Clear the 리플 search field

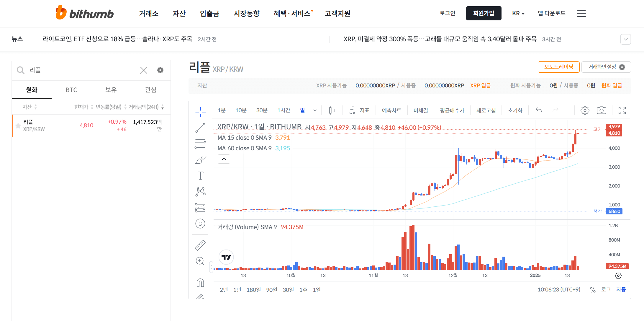click(x=144, y=70)
